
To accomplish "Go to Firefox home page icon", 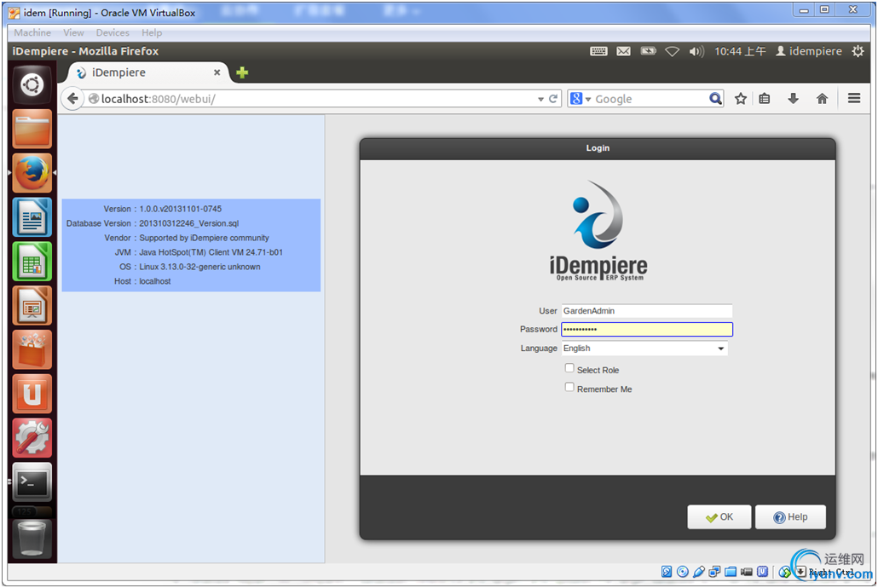I will tap(822, 99).
